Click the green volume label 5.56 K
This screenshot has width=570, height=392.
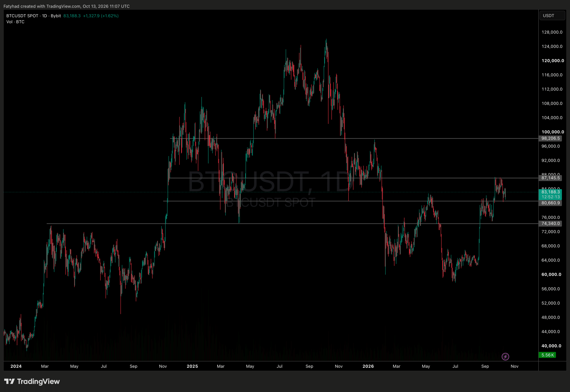547,355
